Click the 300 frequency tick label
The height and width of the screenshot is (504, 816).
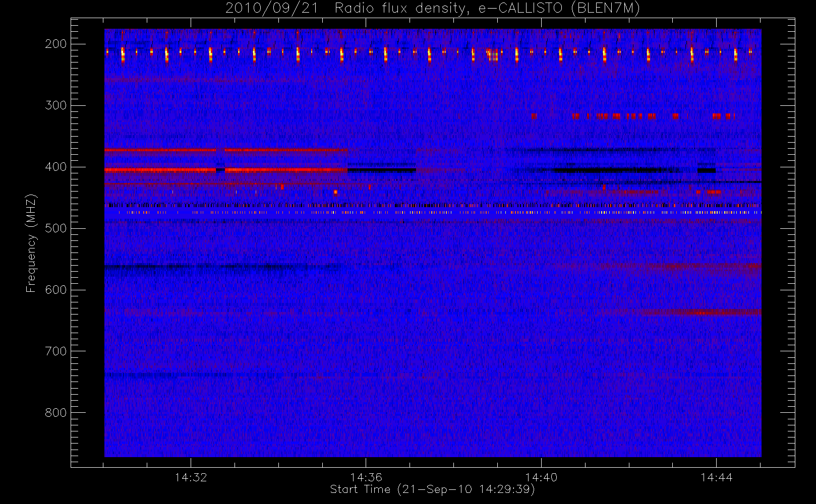55,105
